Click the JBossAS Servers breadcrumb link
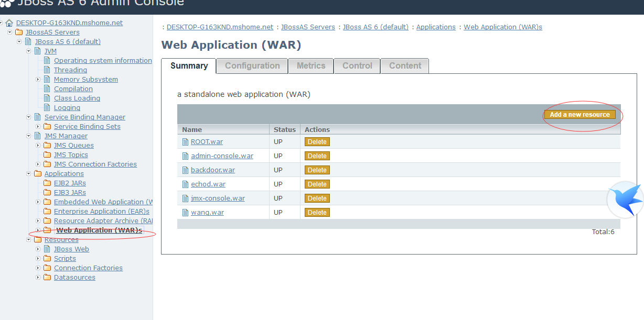Screen dimensions: 644x320 (308, 27)
